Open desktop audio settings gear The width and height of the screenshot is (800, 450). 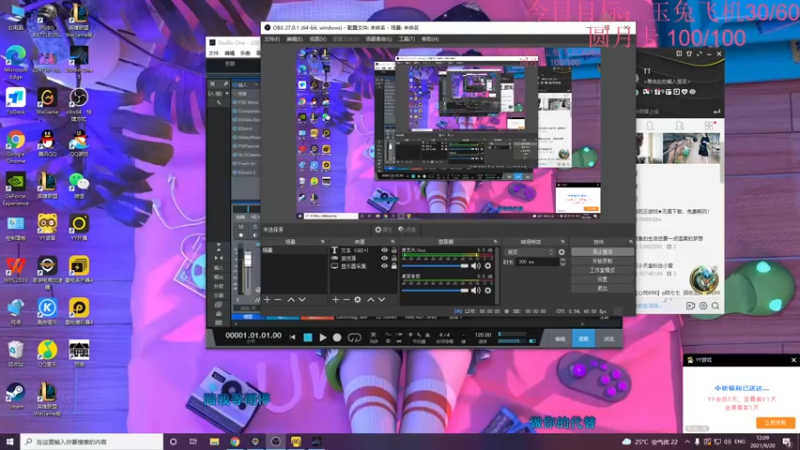pyautogui.click(x=488, y=290)
